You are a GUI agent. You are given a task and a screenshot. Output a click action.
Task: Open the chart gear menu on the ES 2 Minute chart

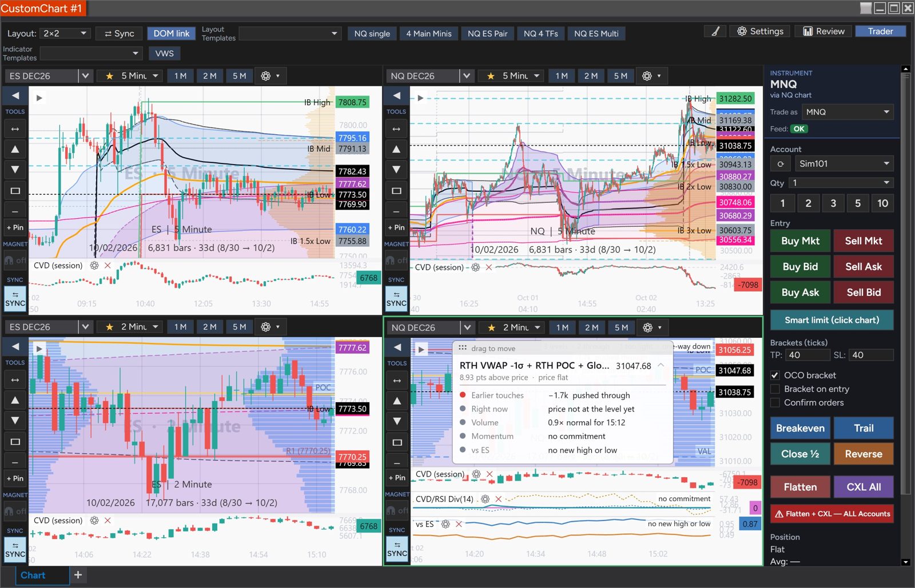pos(270,327)
